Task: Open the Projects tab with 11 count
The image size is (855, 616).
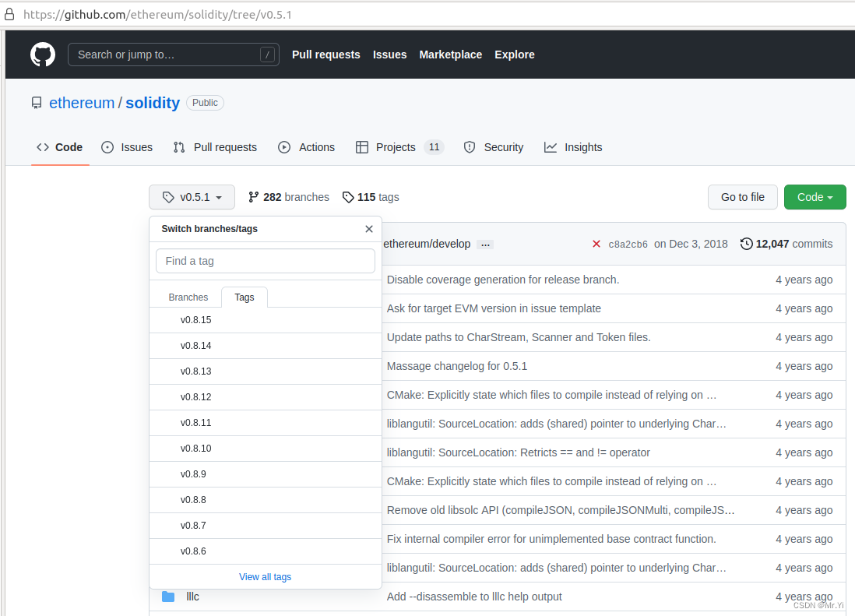Action: [x=399, y=147]
